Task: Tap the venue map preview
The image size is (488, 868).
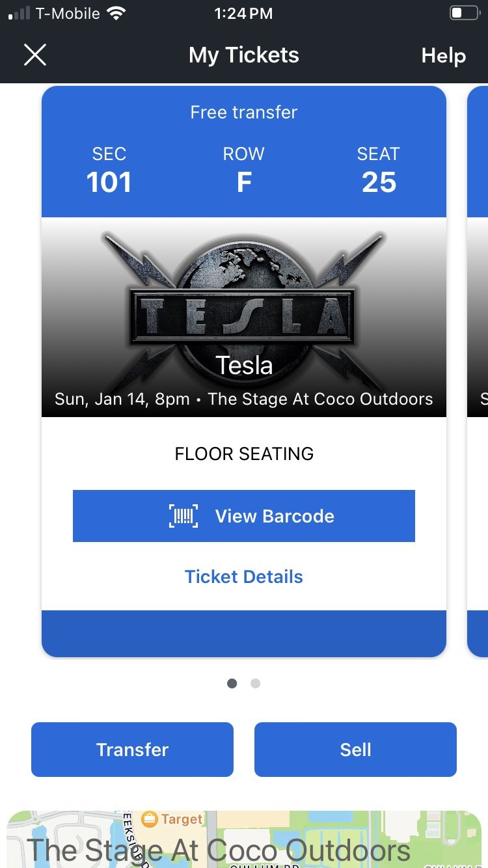Action: click(x=244, y=839)
